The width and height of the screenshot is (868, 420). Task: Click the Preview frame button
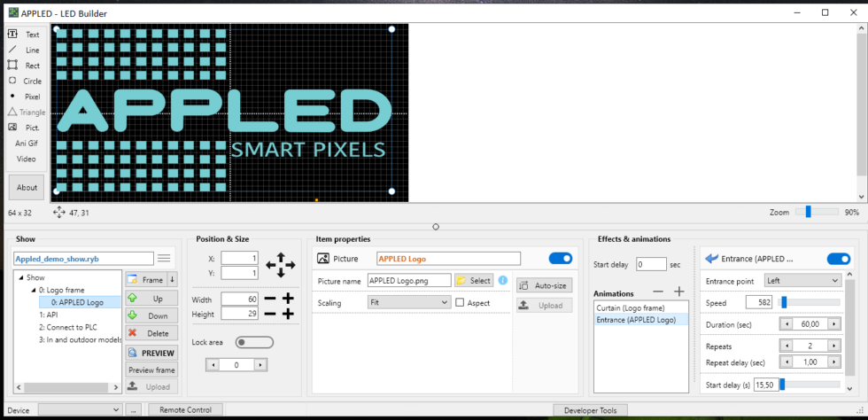pos(151,370)
